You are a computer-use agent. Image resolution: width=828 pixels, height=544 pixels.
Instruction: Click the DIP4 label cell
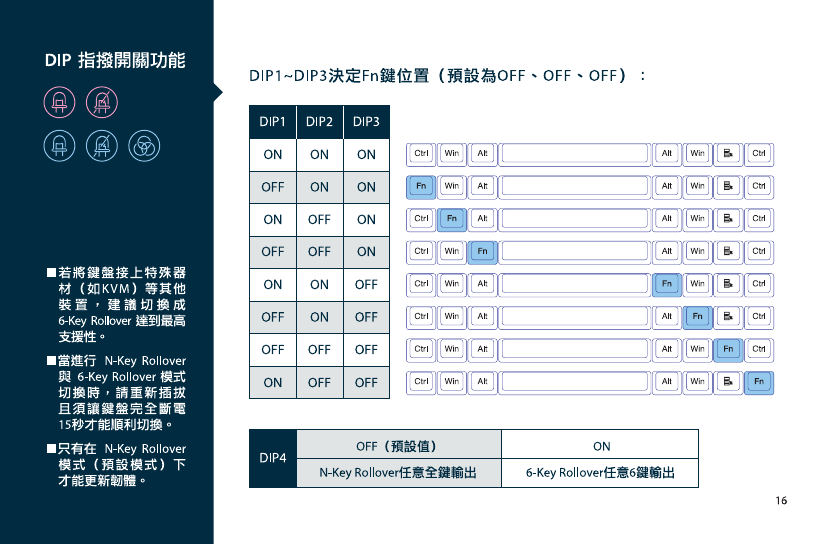pos(272,458)
